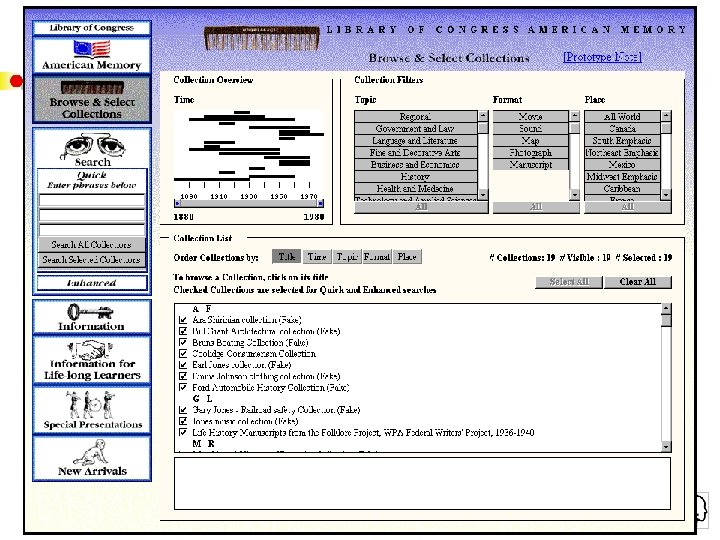Order collections by the Time tab
The width and height of the screenshot is (720, 540).
[x=317, y=257]
